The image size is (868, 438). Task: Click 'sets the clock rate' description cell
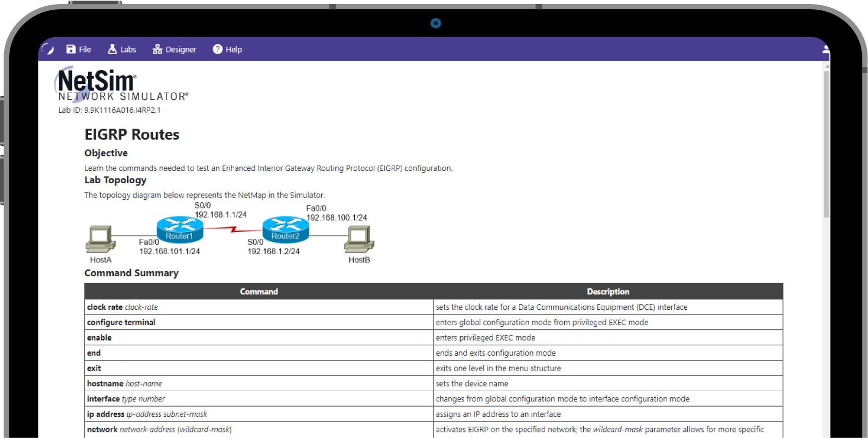[x=608, y=307]
